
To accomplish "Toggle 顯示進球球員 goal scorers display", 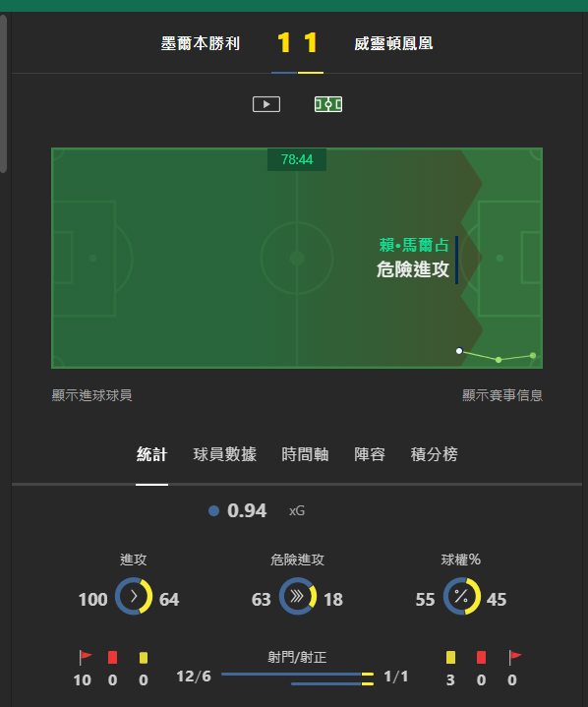I will click(x=92, y=395).
